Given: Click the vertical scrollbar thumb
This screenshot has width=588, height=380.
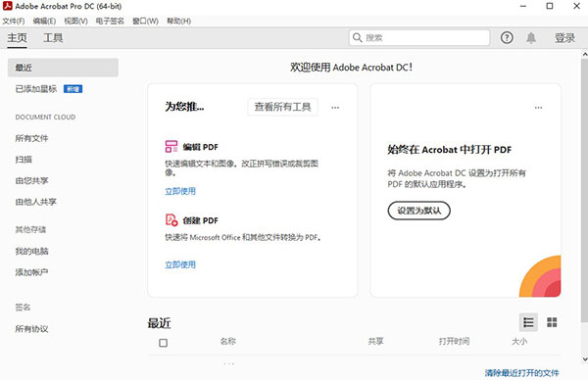Looking at the screenshot, I should click(585, 190).
